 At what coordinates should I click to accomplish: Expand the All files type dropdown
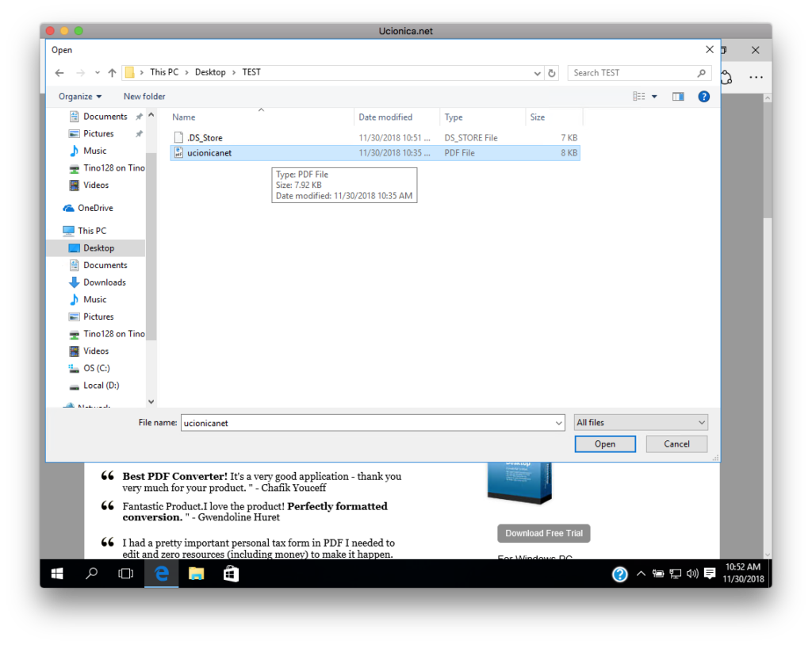coord(641,423)
